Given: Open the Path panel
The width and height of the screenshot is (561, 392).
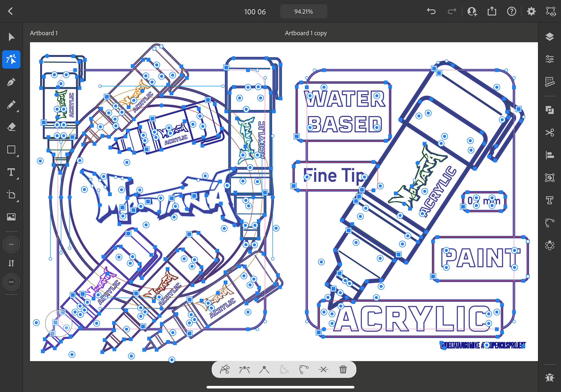Looking at the screenshot, I should click(x=550, y=223).
